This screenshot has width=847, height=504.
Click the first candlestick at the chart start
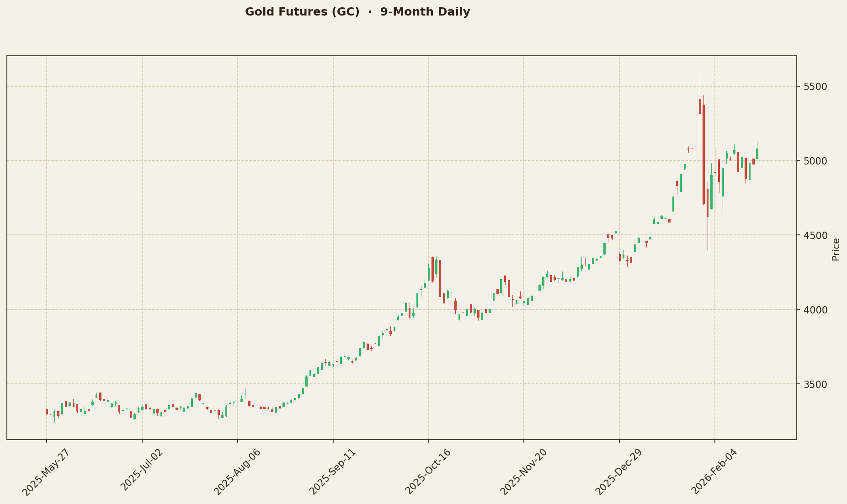46,412
